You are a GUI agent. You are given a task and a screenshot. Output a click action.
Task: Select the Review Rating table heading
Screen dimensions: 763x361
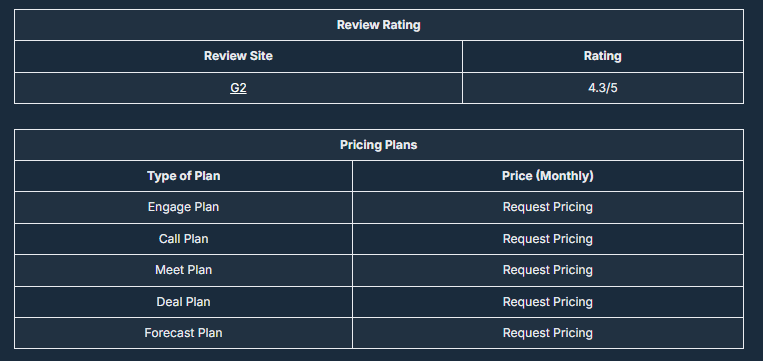point(379,25)
